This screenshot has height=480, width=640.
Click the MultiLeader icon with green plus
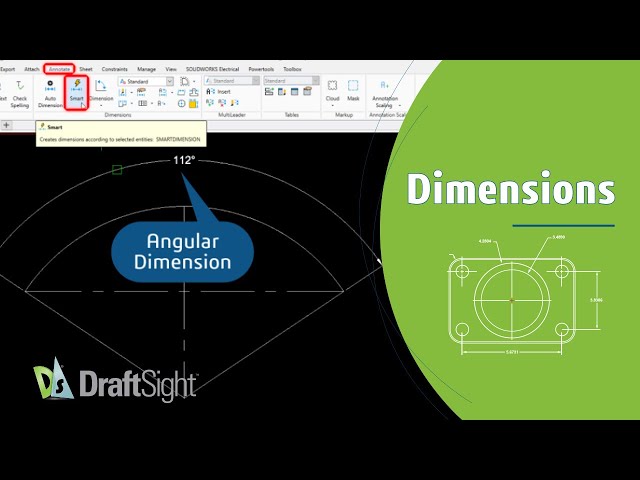point(210,102)
